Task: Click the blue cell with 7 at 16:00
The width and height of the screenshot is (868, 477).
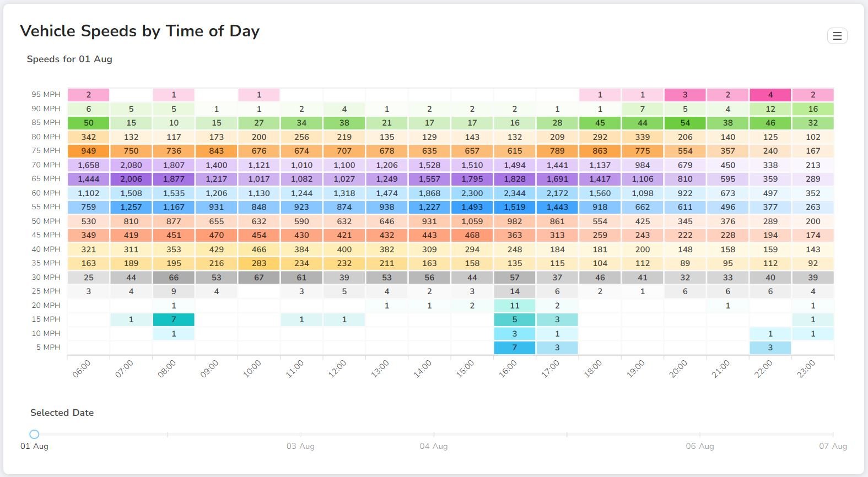Action: (514, 348)
